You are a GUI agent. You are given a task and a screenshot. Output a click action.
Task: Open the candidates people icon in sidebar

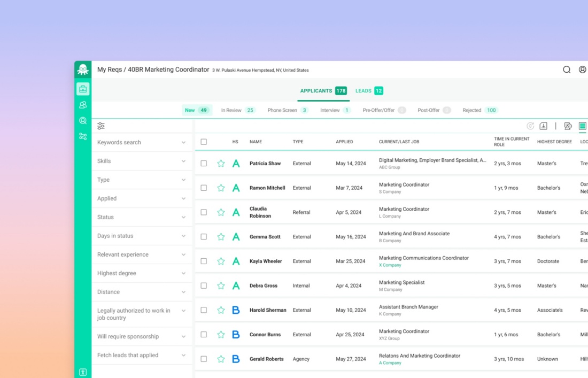[83, 105]
